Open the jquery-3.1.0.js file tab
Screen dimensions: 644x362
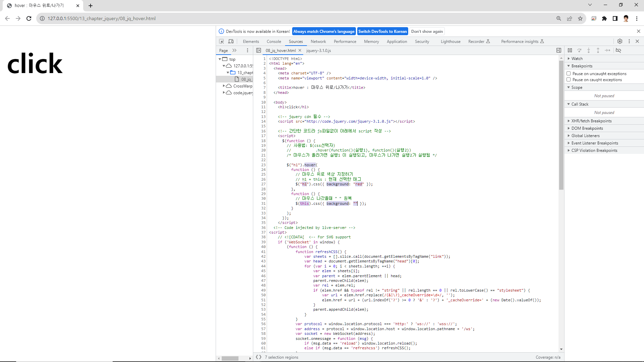318,50
